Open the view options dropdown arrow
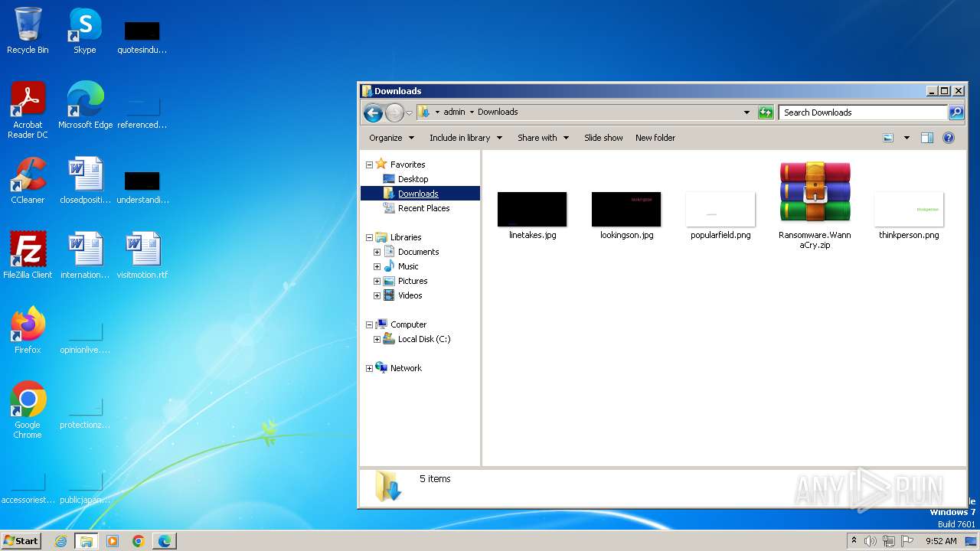Image resolution: width=980 pixels, height=551 pixels. (x=906, y=138)
